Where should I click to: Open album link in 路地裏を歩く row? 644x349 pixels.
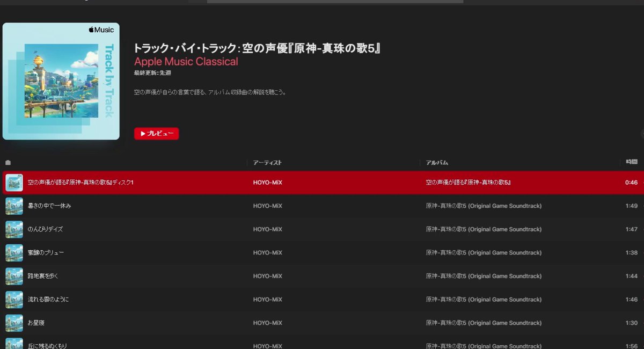coord(484,276)
